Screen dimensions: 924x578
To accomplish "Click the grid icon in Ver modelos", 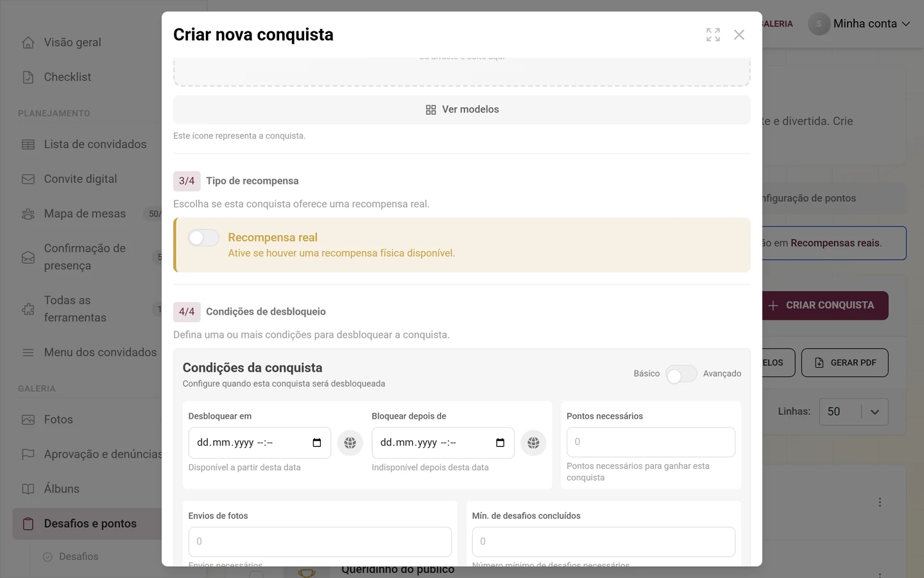I will click(431, 110).
